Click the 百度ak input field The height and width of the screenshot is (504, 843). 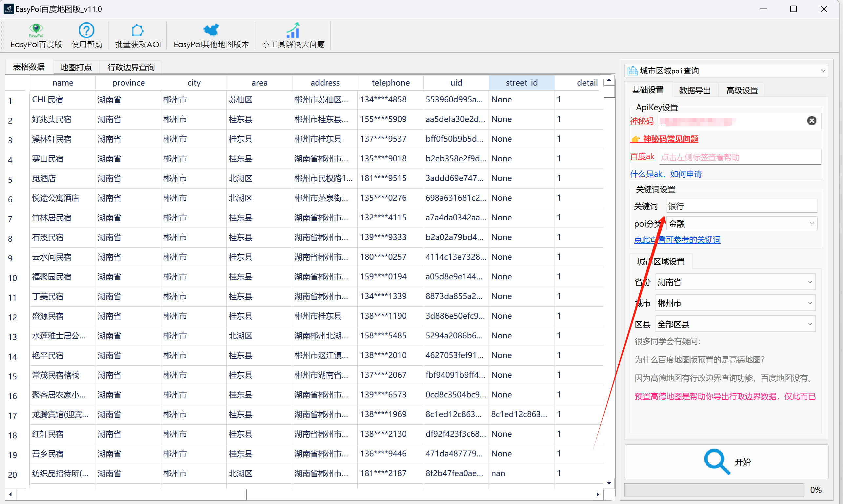click(x=740, y=157)
